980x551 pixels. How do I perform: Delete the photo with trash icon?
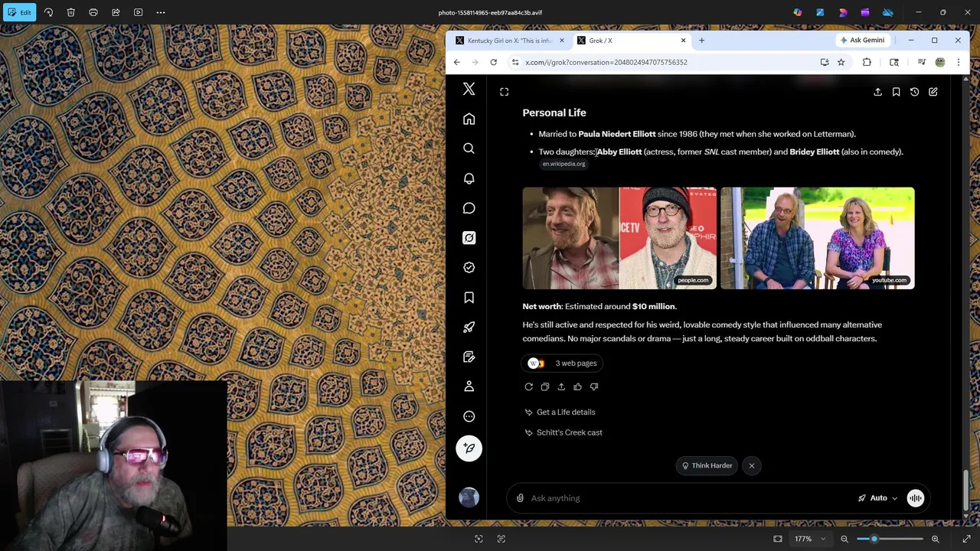point(70,12)
